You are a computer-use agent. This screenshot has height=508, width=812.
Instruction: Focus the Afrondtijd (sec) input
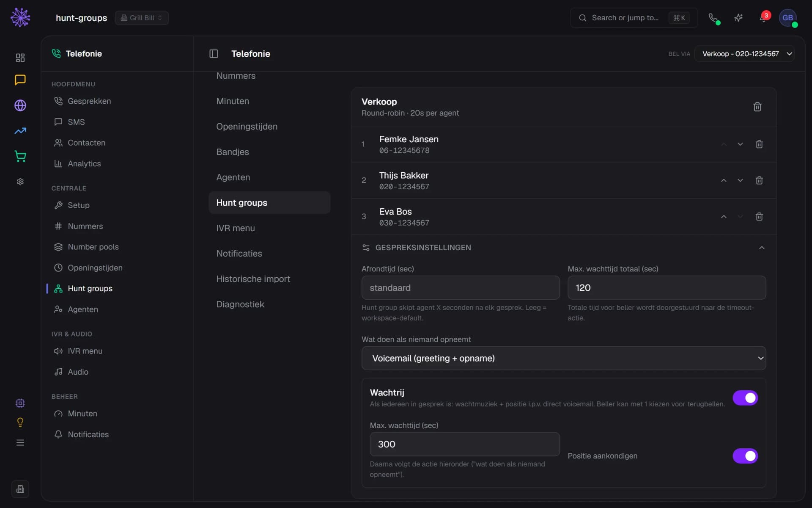click(461, 288)
